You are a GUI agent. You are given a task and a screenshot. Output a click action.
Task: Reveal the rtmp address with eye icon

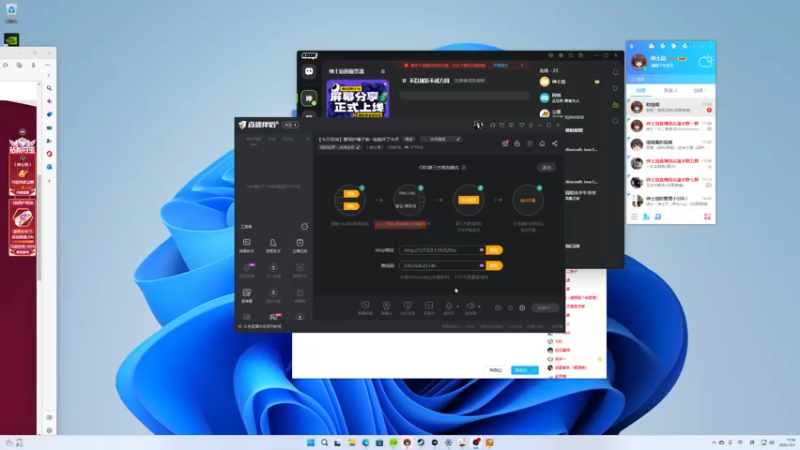481,250
